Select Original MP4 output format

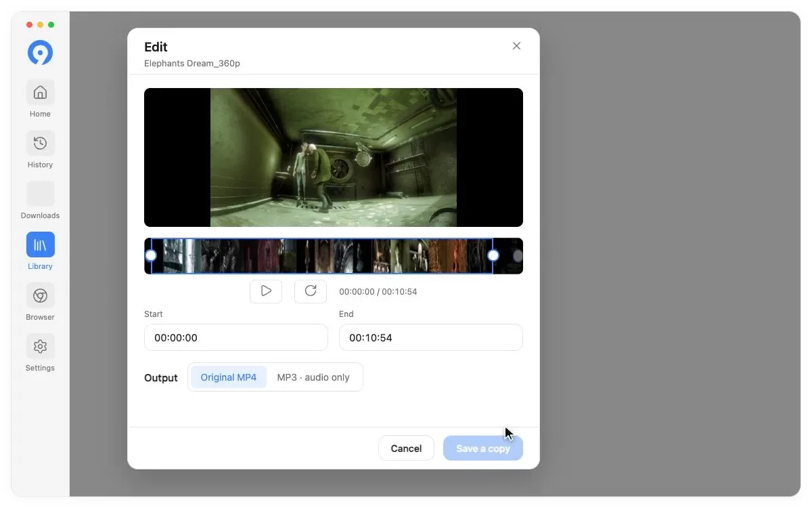229,377
